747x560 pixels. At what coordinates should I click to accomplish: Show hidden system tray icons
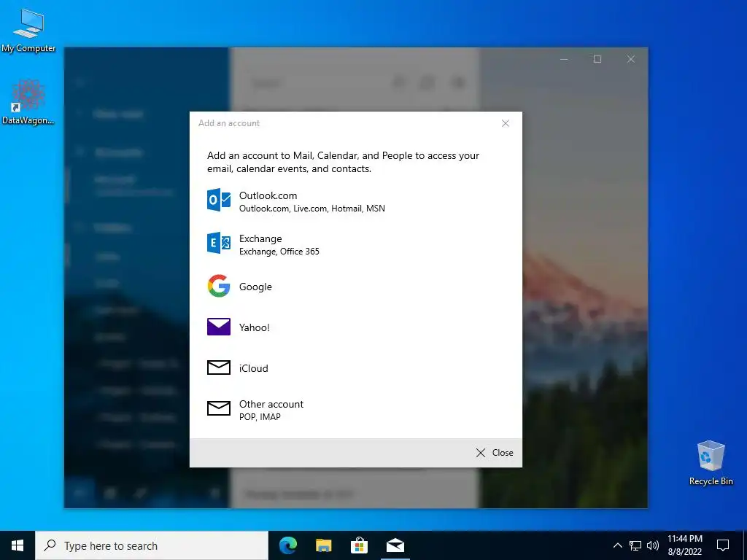coord(617,545)
